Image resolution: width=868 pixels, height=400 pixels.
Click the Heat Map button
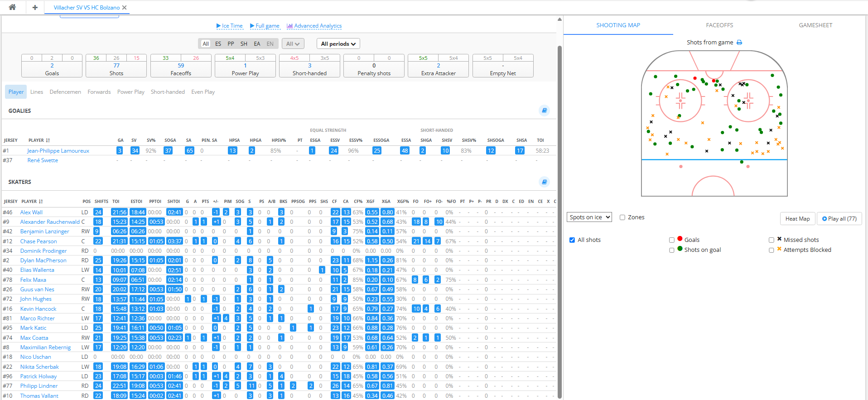point(797,219)
